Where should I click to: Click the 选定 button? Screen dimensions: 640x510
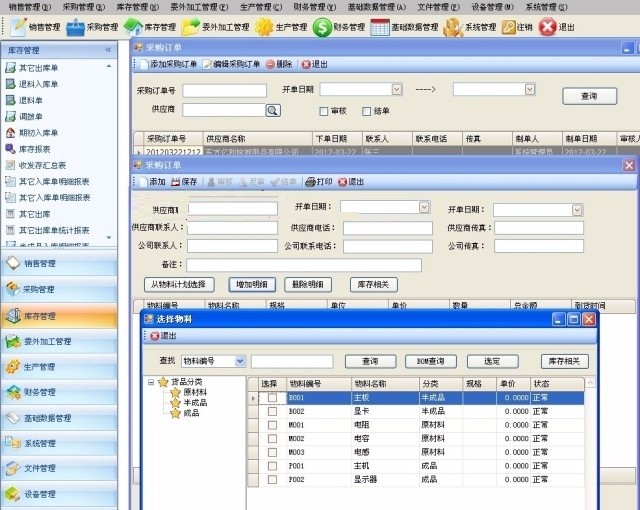click(x=493, y=361)
